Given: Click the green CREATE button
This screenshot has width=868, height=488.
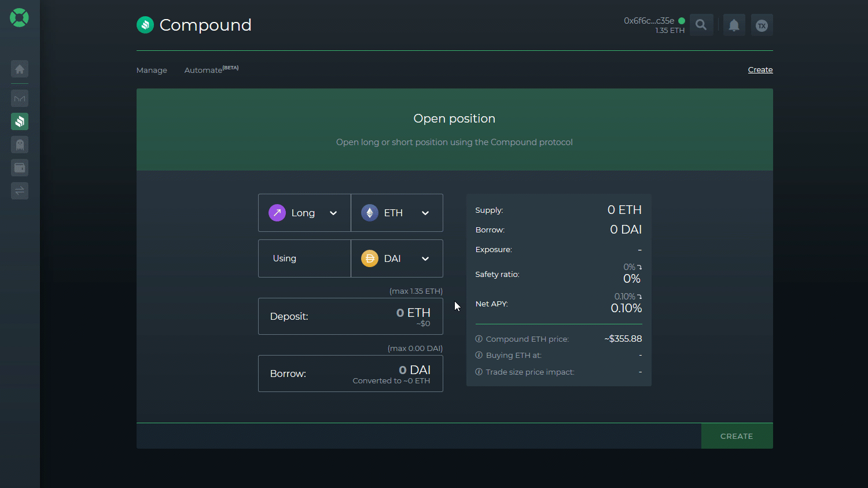Looking at the screenshot, I should coord(737,436).
